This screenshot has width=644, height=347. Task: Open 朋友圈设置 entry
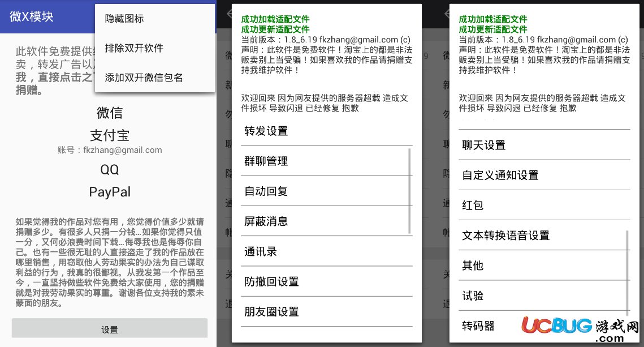(326, 312)
